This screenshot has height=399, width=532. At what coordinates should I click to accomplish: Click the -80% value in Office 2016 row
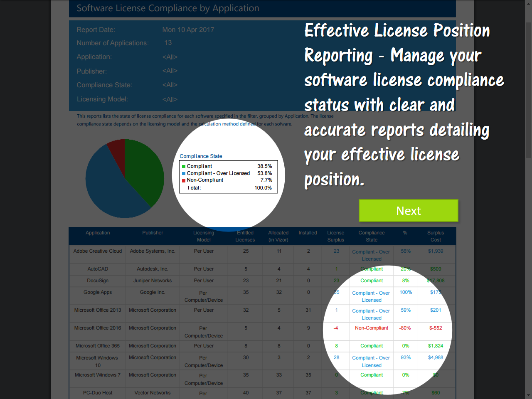coord(405,328)
